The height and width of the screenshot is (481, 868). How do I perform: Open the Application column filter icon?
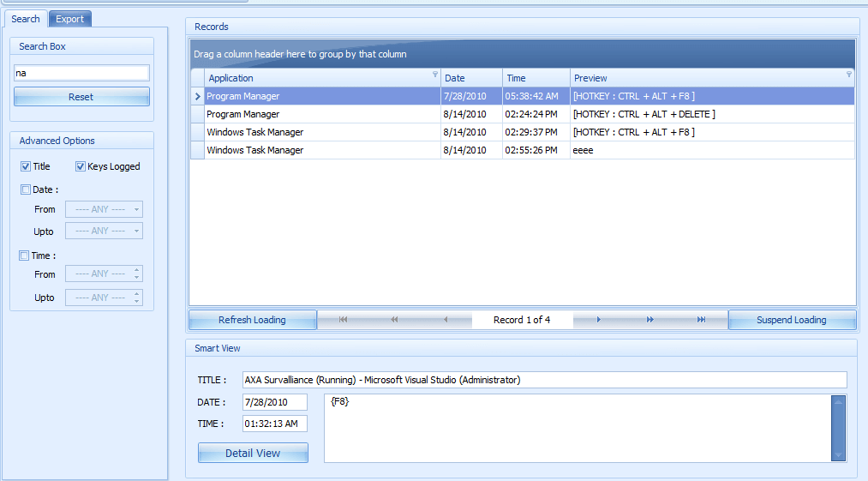pyautogui.click(x=435, y=75)
